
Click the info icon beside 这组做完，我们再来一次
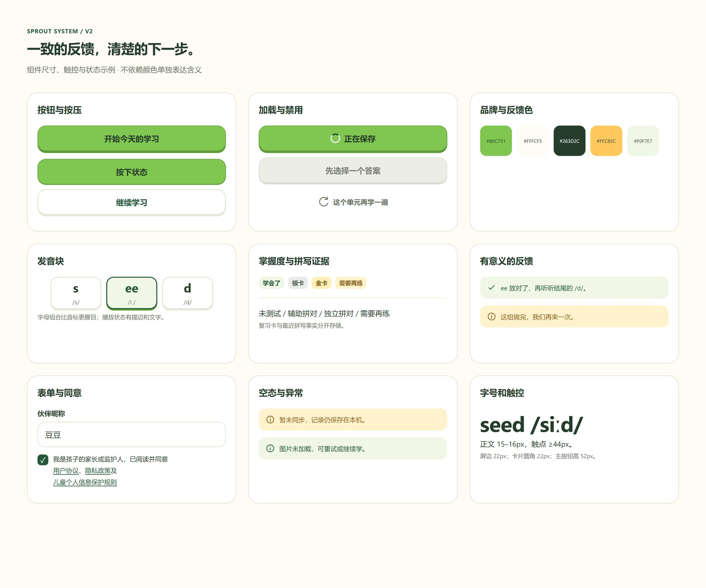click(x=492, y=317)
